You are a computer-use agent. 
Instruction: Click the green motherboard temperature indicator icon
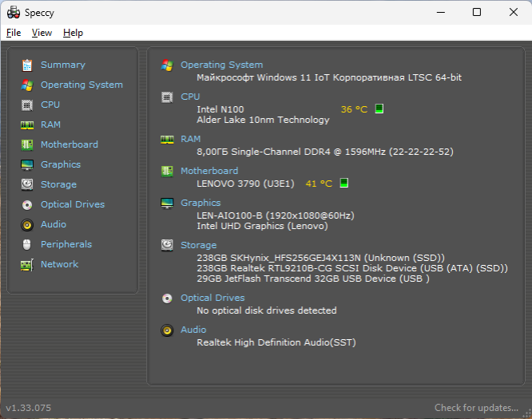(x=344, y=183)
